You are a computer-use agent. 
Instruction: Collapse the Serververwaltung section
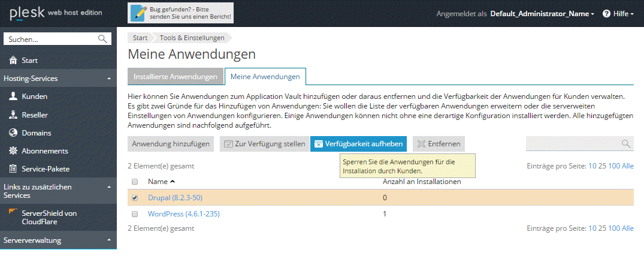coord(109,240)
